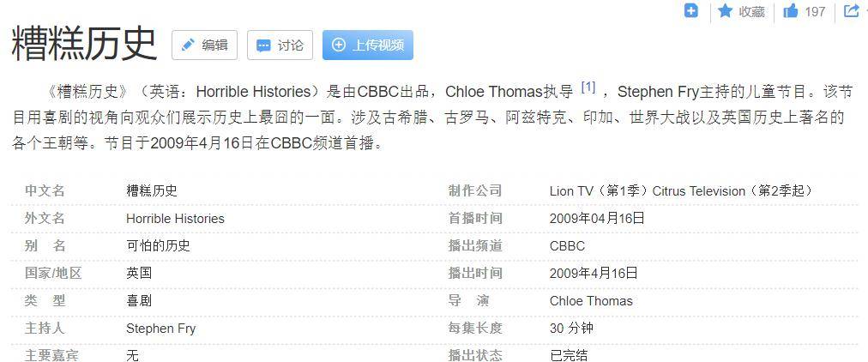This screenshot has height=362, width=868.
Task: Click the 外文名 label
Action: pyautogui.click(x=45, y=218)
